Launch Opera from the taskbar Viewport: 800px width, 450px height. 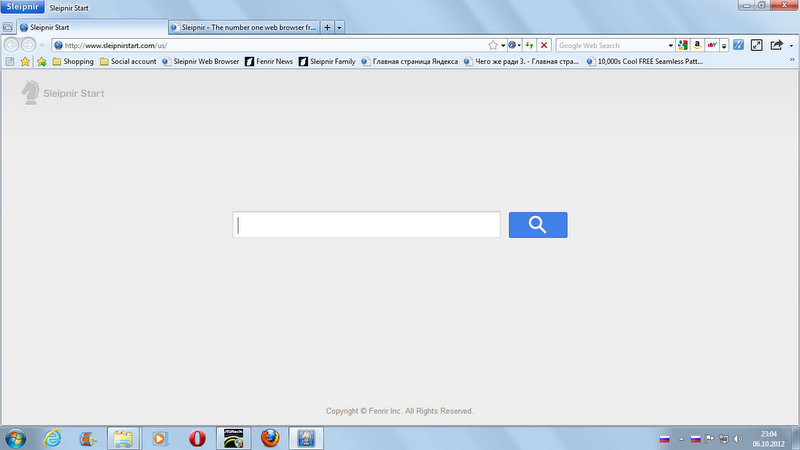[x=197, y=438]
